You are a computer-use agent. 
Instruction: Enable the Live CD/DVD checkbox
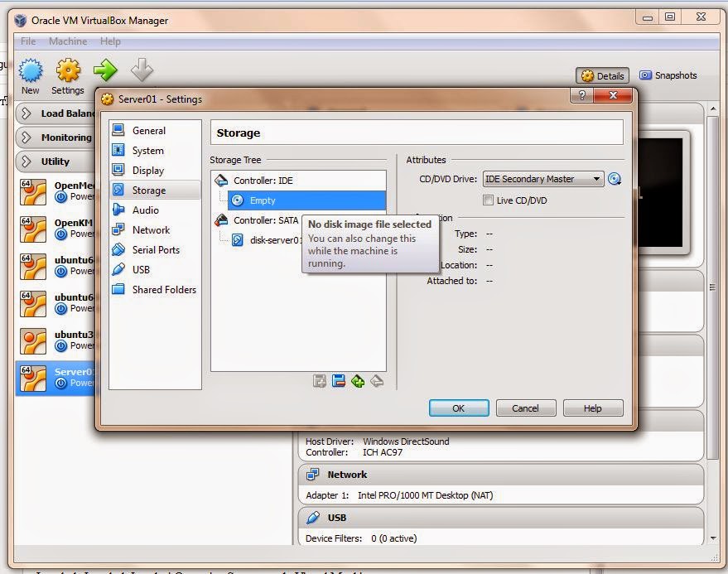[x=488, y=200]
